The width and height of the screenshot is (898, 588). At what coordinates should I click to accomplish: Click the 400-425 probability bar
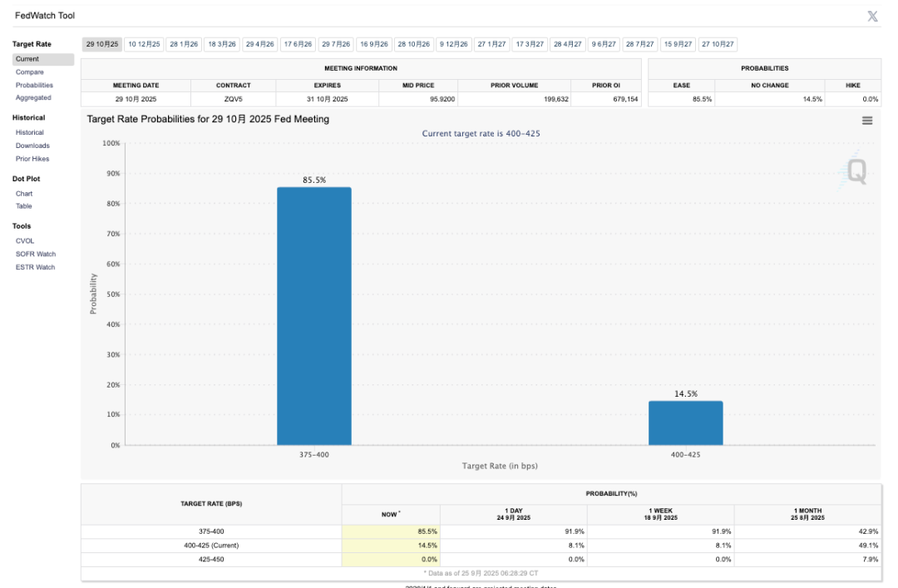pos(685,423)
